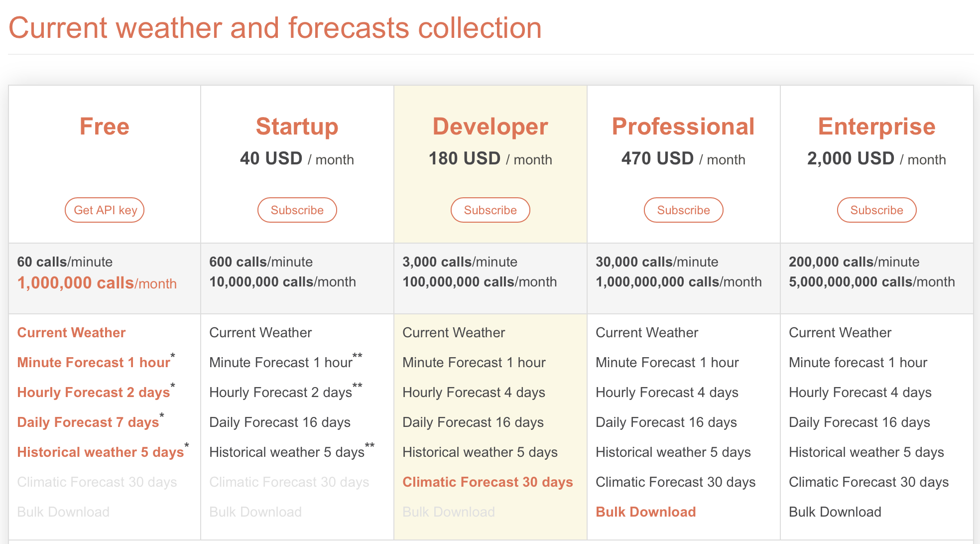The height and width of the screenshot is (544, 980).
Task: Click the Startup plan title
Action: click(297, 127)
